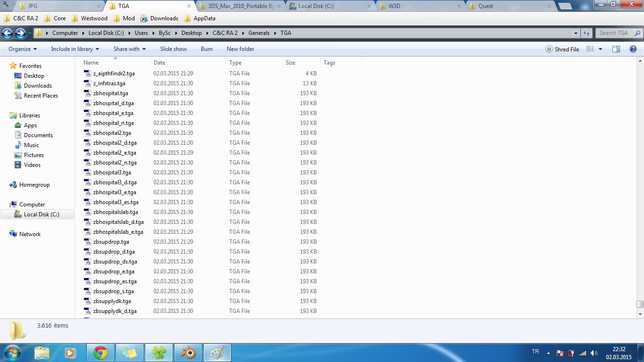Click the search magnifier icon
The height and width of the screenshot is (362, 644).
637,33
